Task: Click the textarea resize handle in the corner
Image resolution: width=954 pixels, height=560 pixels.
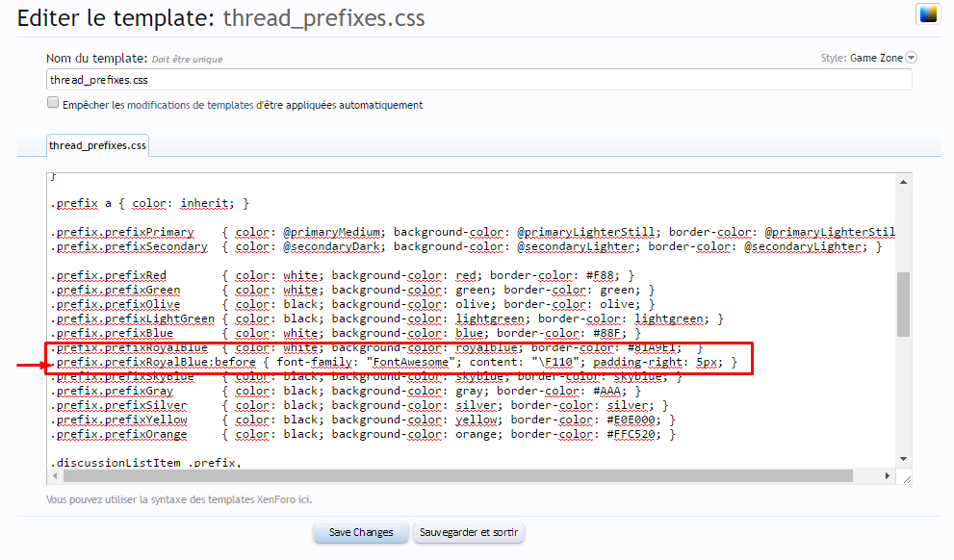Action: 904,476
